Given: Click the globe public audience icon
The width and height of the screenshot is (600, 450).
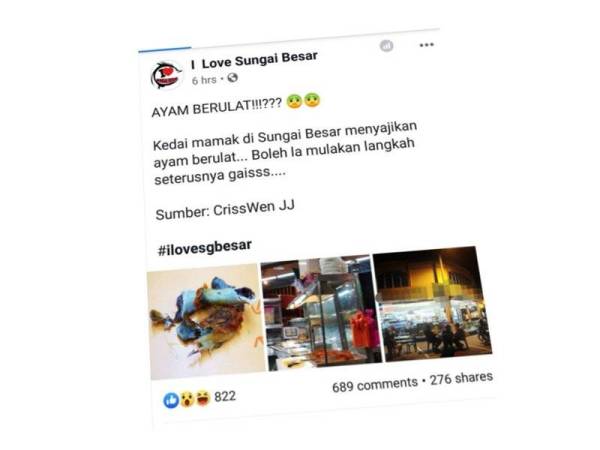Looking at the screenshot, I should [x=232, y=78].
